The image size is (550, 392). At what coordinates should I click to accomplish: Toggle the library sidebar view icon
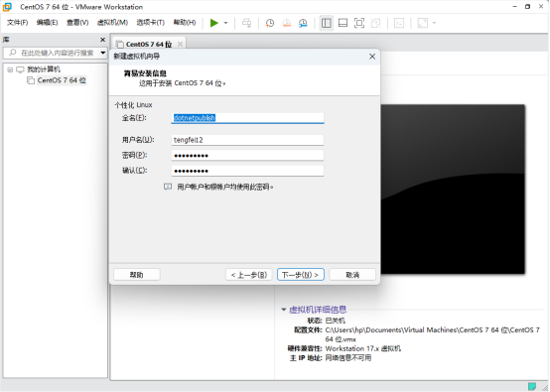[327, 23]
